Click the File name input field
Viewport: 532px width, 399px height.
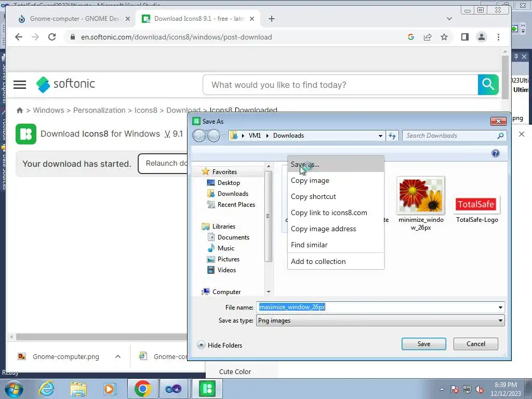pyautogui.click(x=376, y=308)
